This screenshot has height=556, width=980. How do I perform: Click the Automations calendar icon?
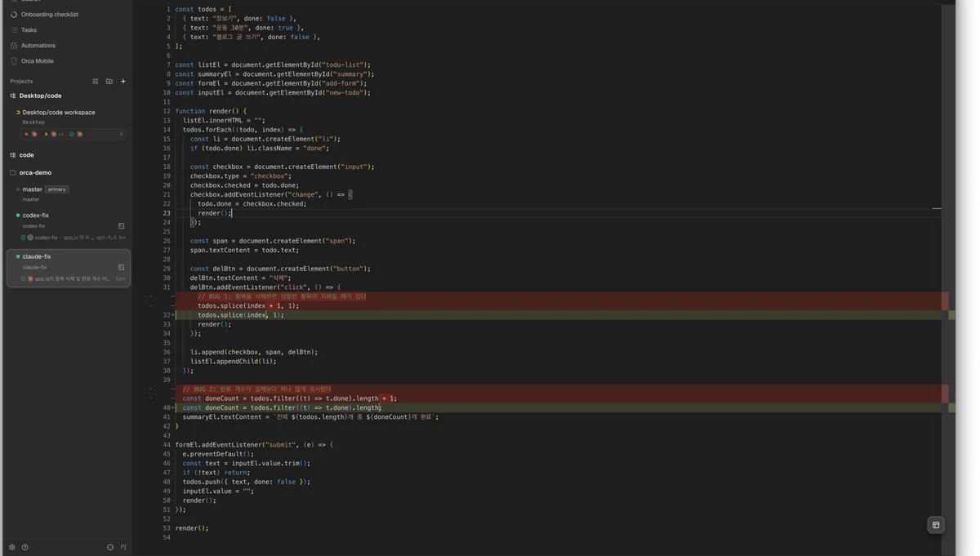point(14,46)
